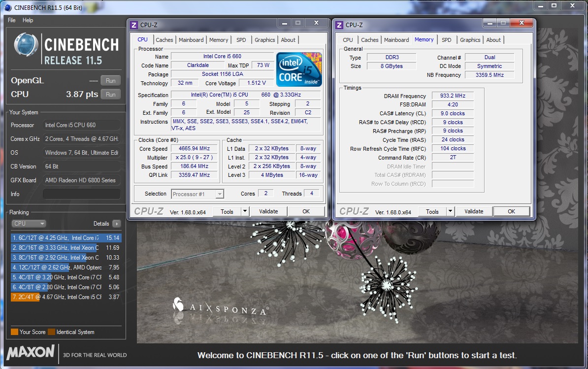Click the Core Voltage value 1.512 V

coord(257,83)
